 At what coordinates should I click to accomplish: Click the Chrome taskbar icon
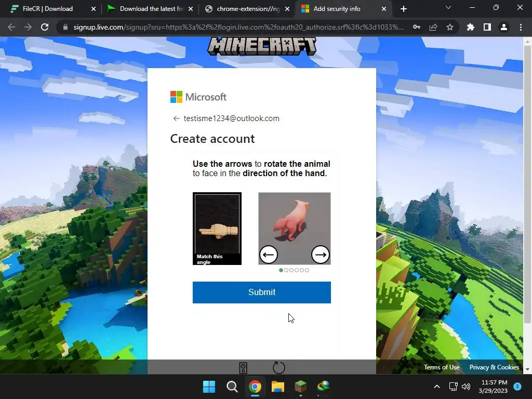coord(255,387)
